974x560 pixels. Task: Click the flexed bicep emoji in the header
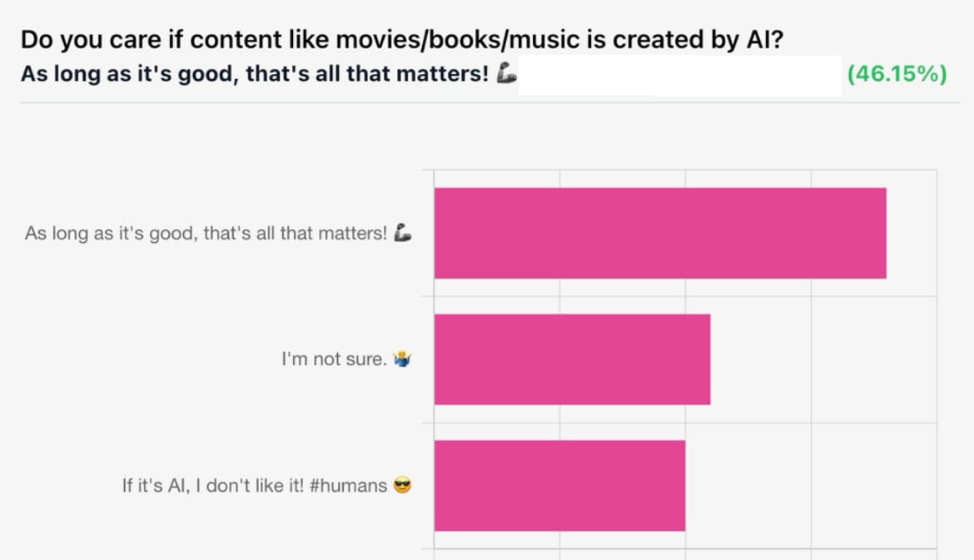pyautogui.click(x=507, y=72)
